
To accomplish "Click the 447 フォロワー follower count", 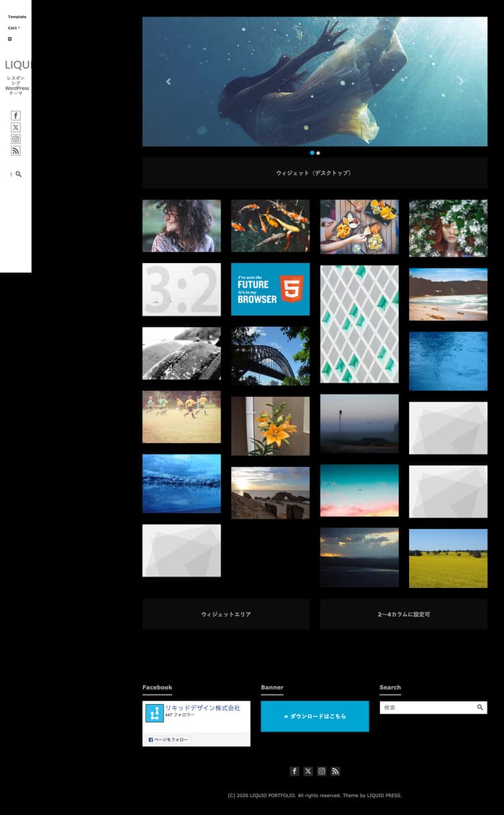I will 180,715.
